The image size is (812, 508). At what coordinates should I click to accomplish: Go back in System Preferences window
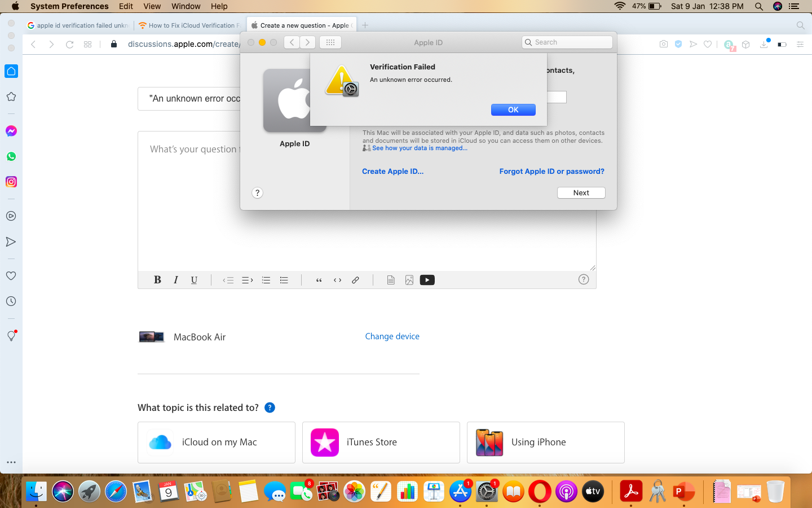[292, 42]
